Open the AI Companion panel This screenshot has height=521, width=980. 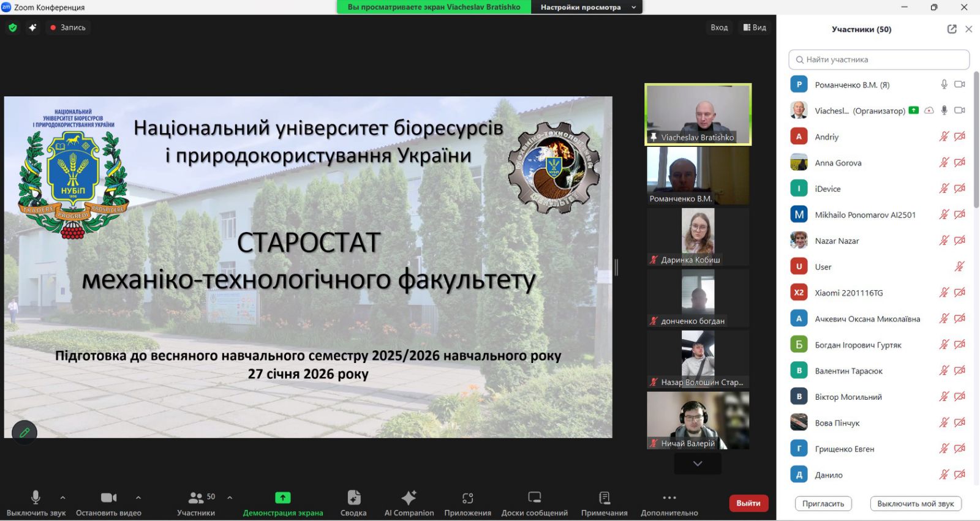(409, 498)
